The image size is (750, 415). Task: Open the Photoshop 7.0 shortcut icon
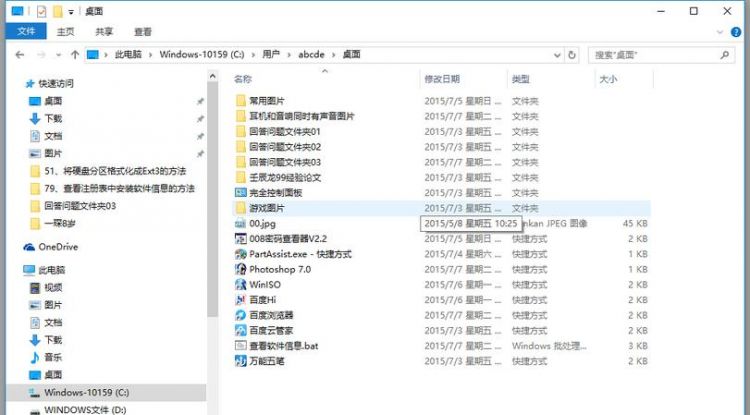point(240,270)
